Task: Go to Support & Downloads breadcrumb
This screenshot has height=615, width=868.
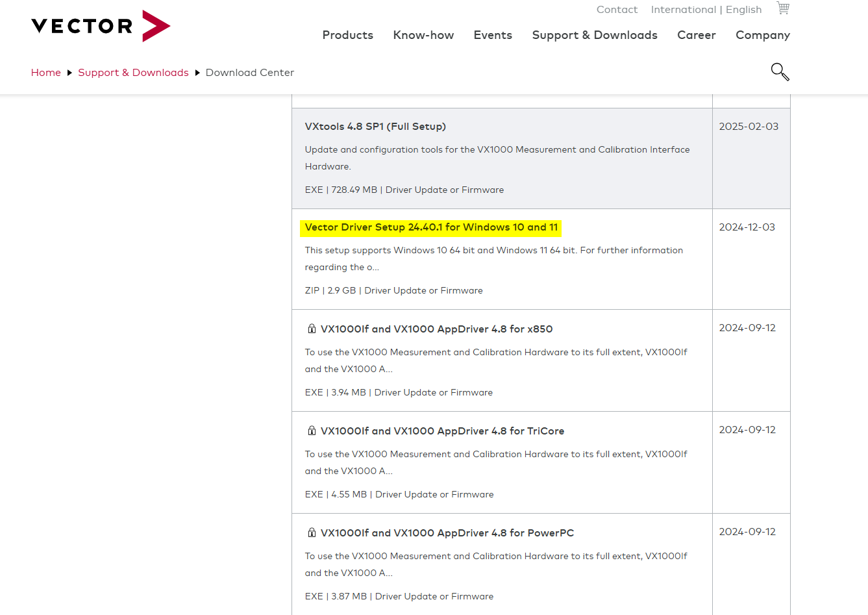Action: (133, 73)
